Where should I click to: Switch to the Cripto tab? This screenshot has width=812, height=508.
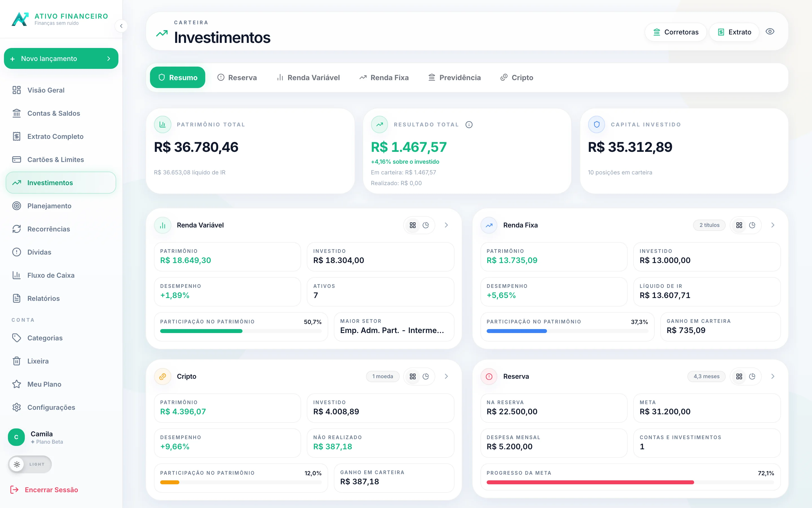pos(517,78)
